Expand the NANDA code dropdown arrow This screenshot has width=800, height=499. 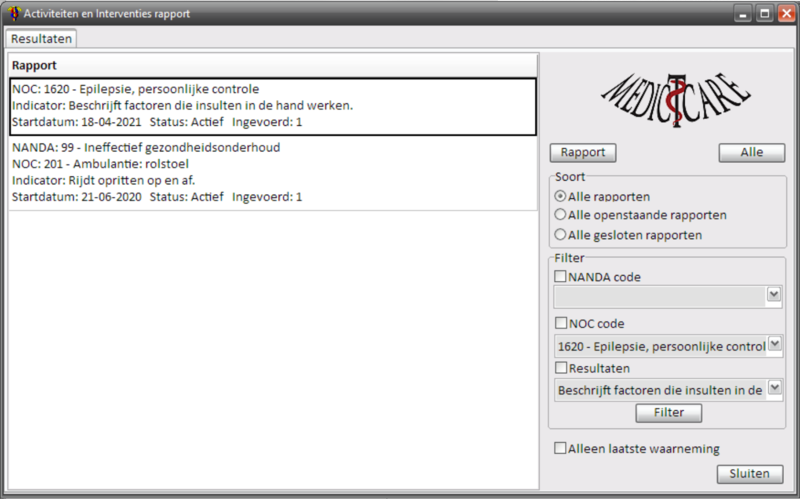coord(774,295)
